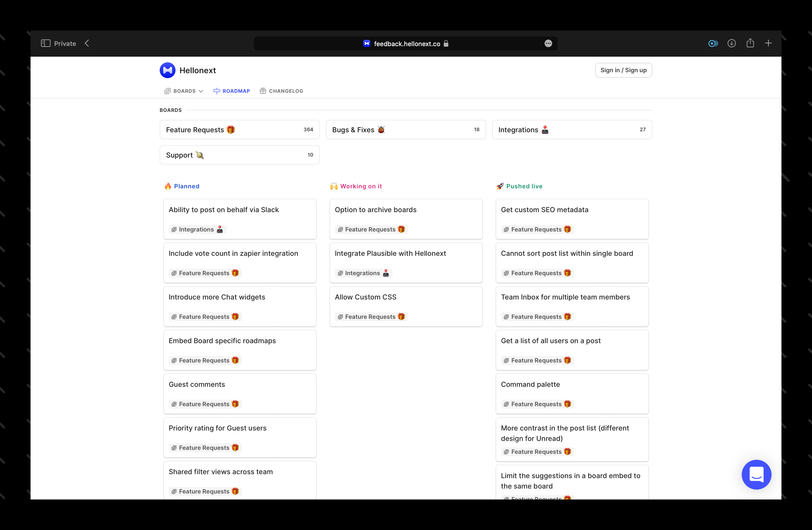Click the planet emoji on Support board
The height and width of the screenshot is (530, 812).
point(200,155)
